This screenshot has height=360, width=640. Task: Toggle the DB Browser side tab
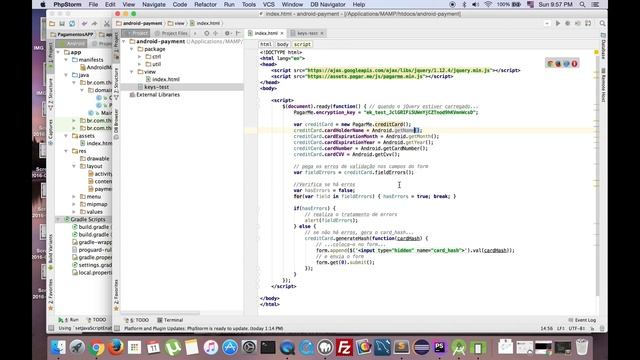(116, 123)
